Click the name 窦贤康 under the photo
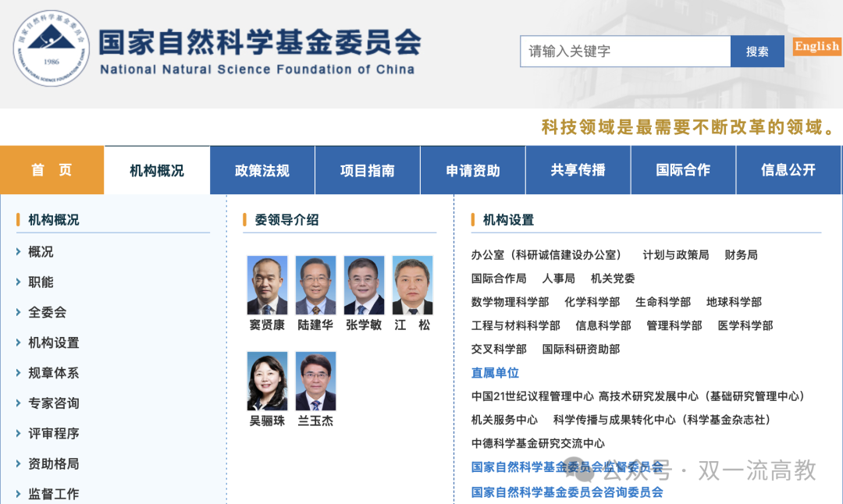Image resolution: width=843 pixels, height=504 pixels. (x=267, y=325)
